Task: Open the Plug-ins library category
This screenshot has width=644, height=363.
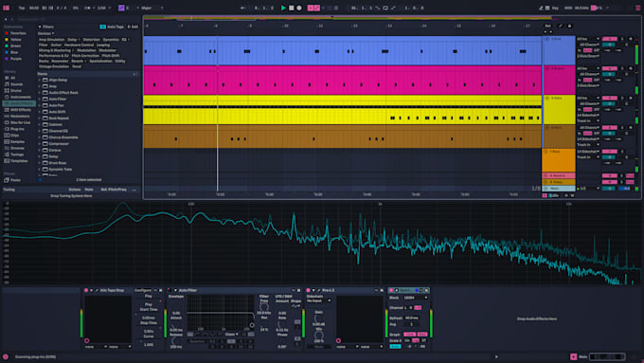Action: pos(15,129)
